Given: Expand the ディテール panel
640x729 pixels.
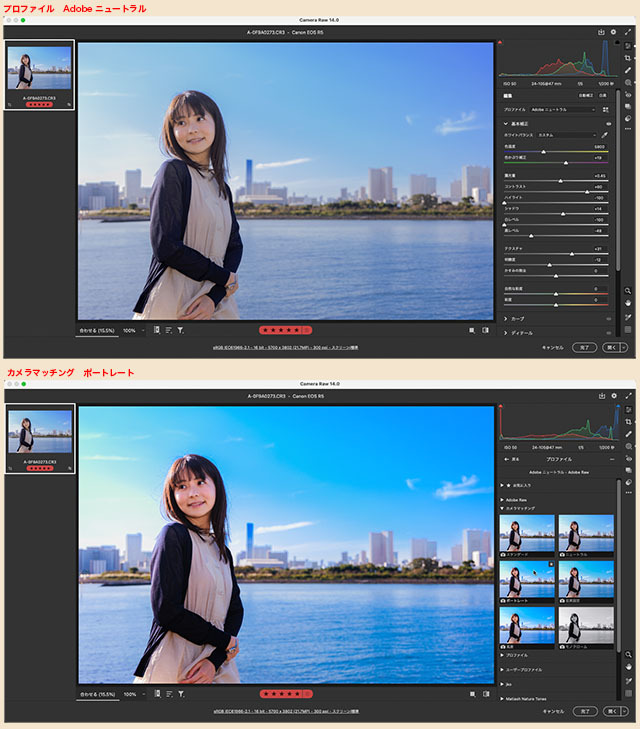Looking at the screenshot, I should [506, 332].
